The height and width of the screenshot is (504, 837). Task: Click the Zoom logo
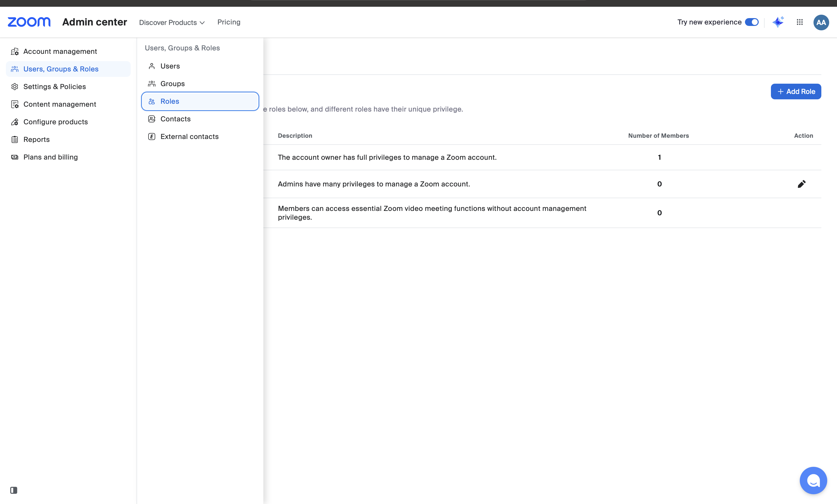(x=29, y=22)
